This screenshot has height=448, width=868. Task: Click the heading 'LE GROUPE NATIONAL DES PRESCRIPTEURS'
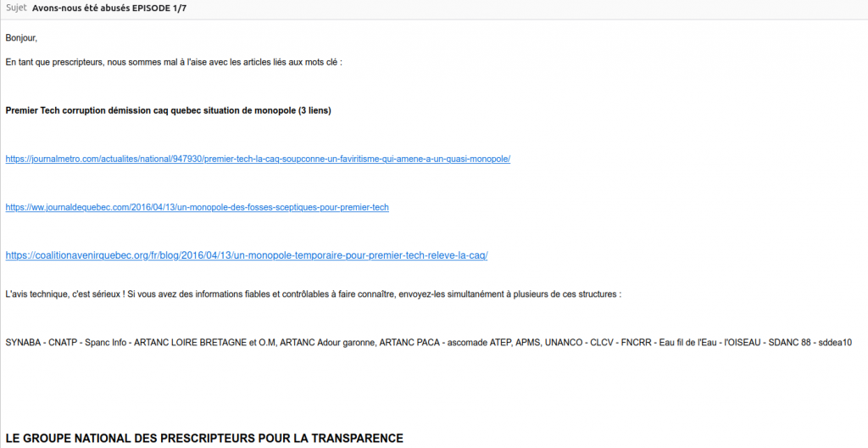pyautogui.click(x=204, y=439)
